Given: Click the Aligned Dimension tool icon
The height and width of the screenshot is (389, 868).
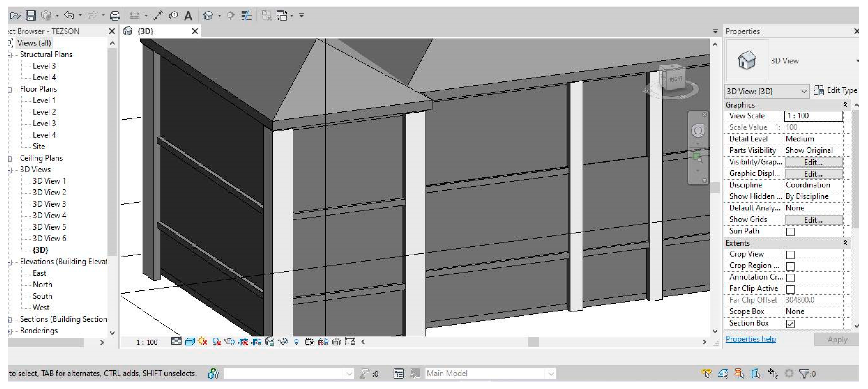Looking at the screenshot, I should [158, 15].
